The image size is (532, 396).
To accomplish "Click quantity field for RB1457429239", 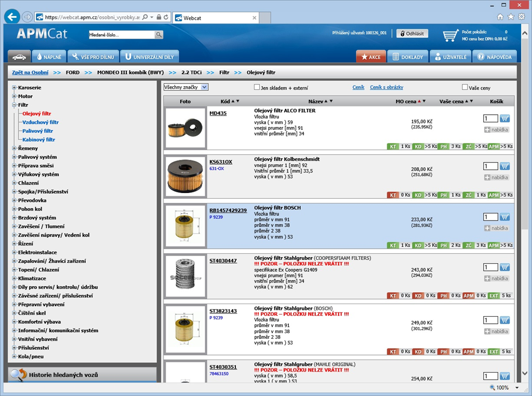I will click(x=490, y=217).
